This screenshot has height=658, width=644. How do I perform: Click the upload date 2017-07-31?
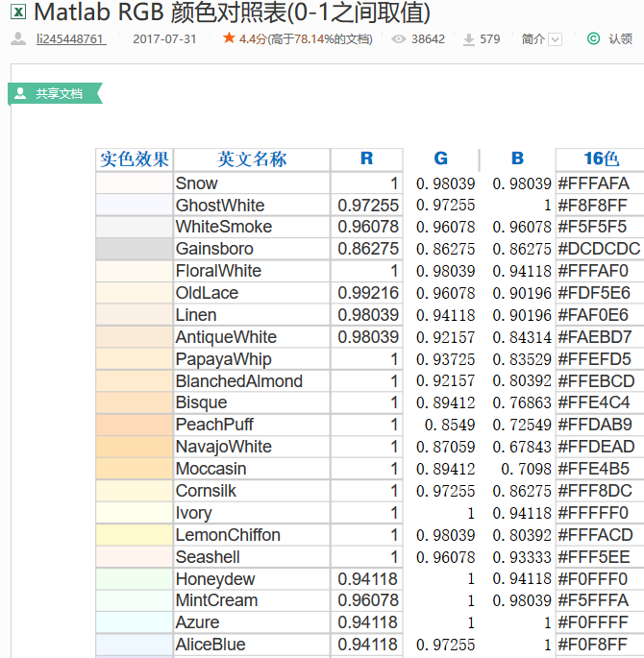point(164,39)
